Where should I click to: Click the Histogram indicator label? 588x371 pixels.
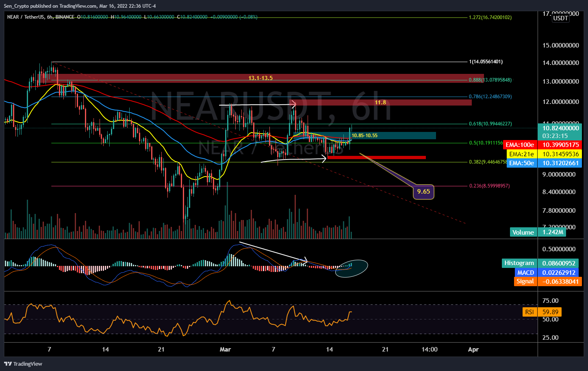[x=519, y=263]
